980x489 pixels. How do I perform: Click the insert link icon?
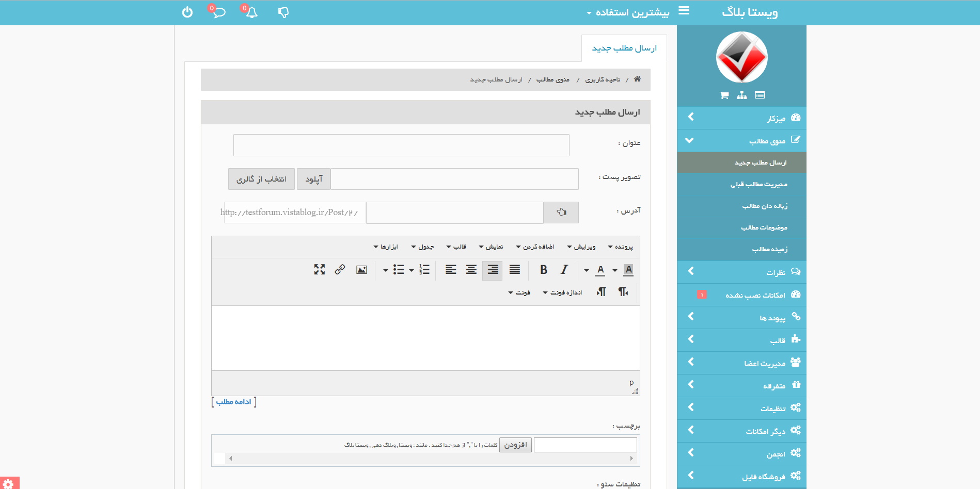click(x=340, y=270)
